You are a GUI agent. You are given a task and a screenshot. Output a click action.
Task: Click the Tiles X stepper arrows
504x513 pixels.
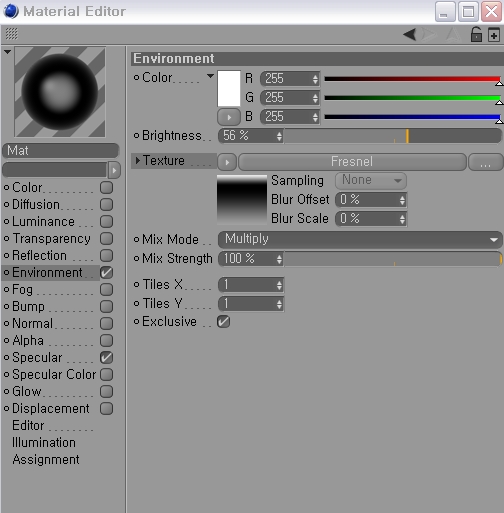coord(279,285)
